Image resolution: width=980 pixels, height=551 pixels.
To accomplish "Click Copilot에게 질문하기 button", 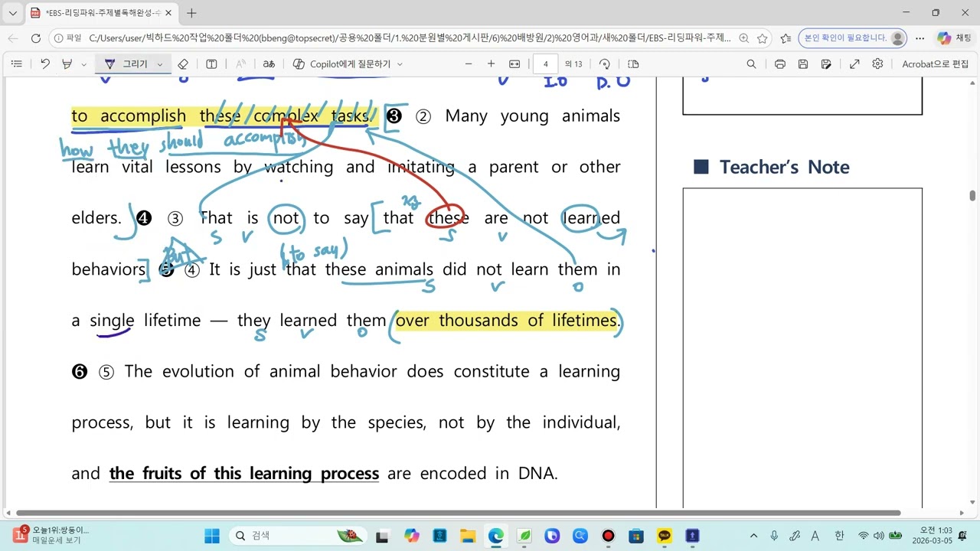I will click(342, 64).
